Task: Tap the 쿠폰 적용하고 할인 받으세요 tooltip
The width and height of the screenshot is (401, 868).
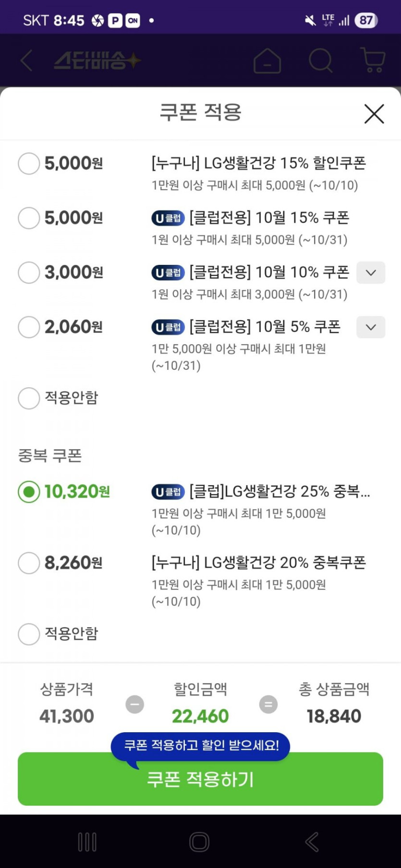Action: (x=201, y=745)
